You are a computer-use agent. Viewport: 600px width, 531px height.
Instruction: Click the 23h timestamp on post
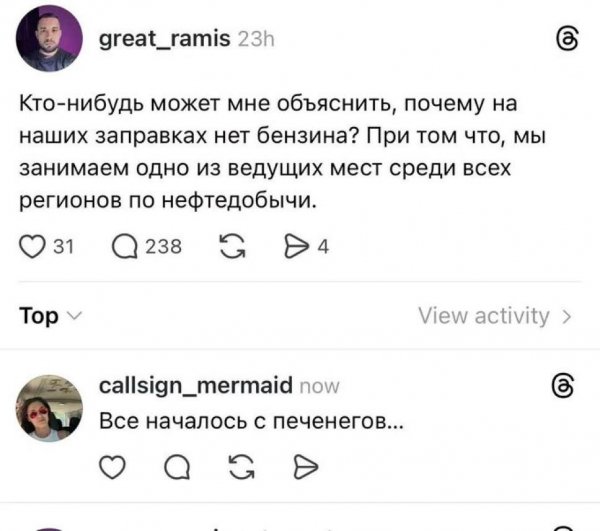click(256, 38)
